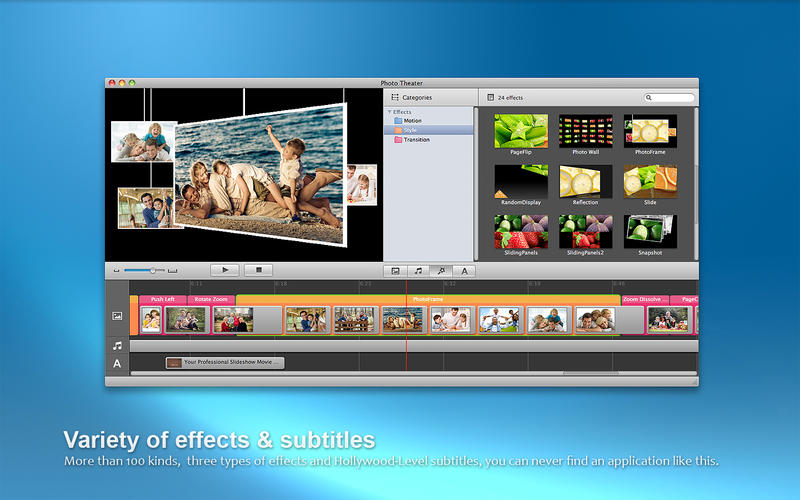Viewport: 800px width, 500px height.
Task: Click the music track note icon
Action: tap(117, 346)
